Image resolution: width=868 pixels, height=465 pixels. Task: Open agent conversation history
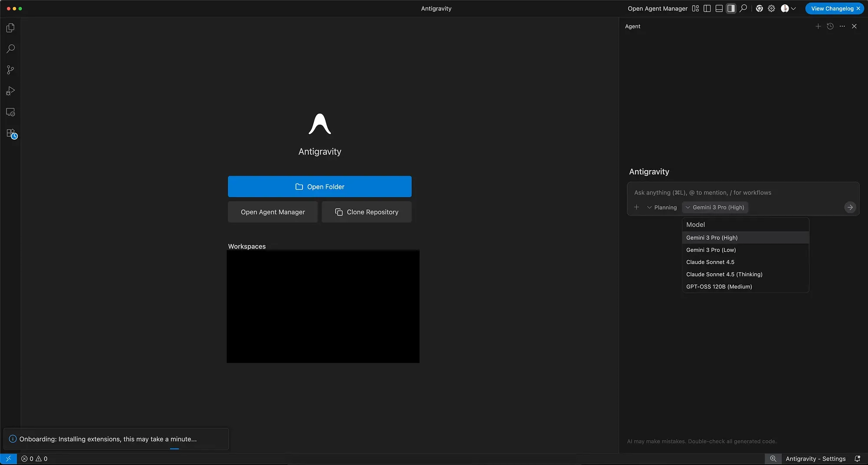(x=830, y=26)
